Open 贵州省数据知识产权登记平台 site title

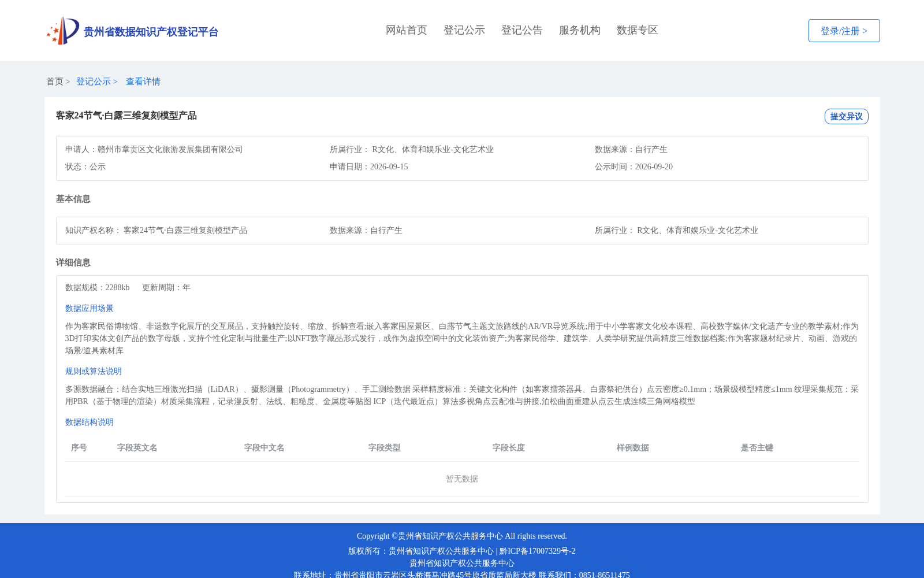[151, 32]
